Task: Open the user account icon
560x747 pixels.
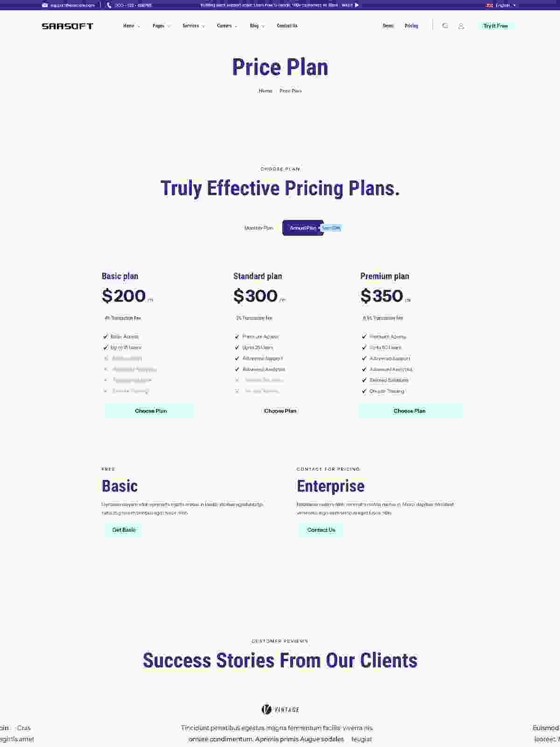Action: click(x=461, y=26)
